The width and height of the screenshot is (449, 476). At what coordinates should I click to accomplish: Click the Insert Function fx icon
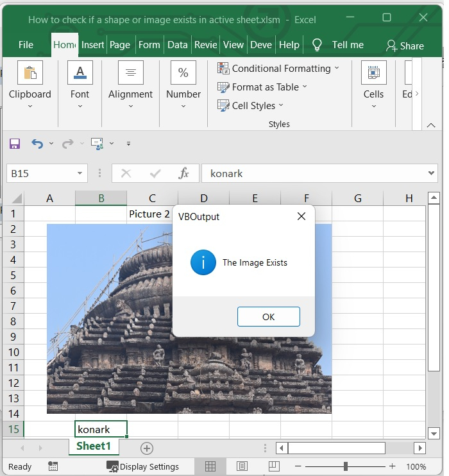click(183, 174)
